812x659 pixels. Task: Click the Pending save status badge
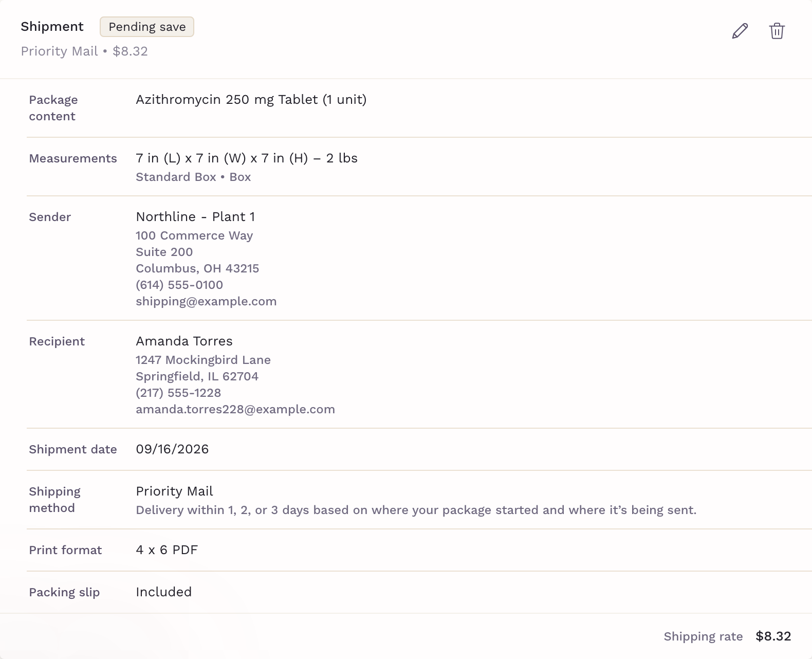[x=147, y=27]
